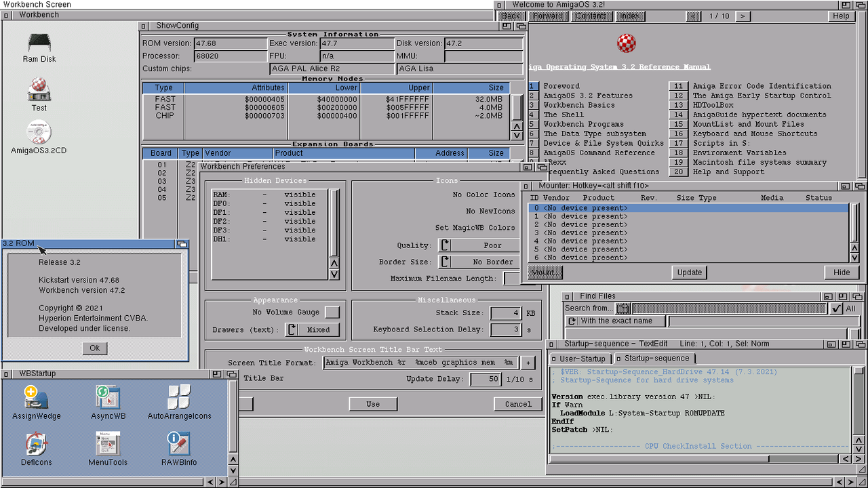The height and width of the screenshot is (488, 868).
Task: Open the Workbench Basics manual link
Action: 578,105
